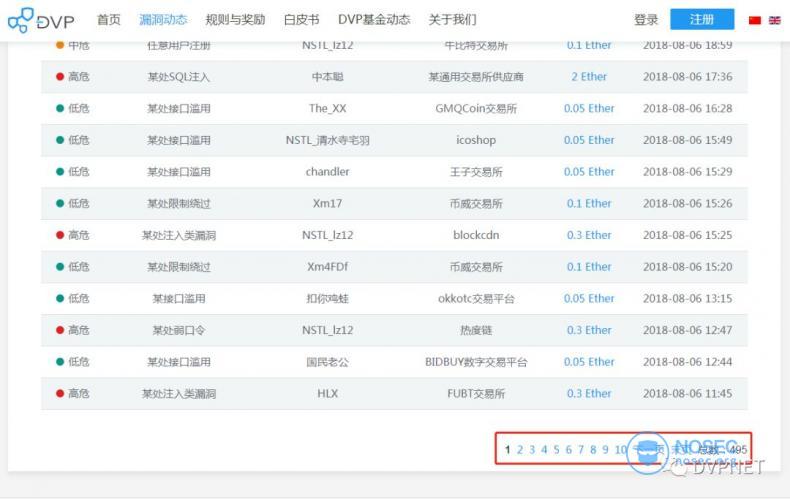Select the The_XX author cell
The width and height of the screenshot is (790, 499).
tap(327, 108)
